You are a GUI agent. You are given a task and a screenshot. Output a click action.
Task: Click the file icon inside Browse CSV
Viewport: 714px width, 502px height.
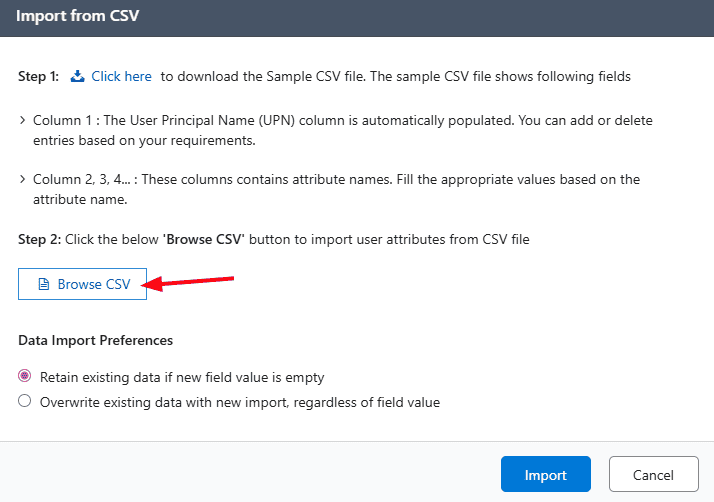(43, 284)
